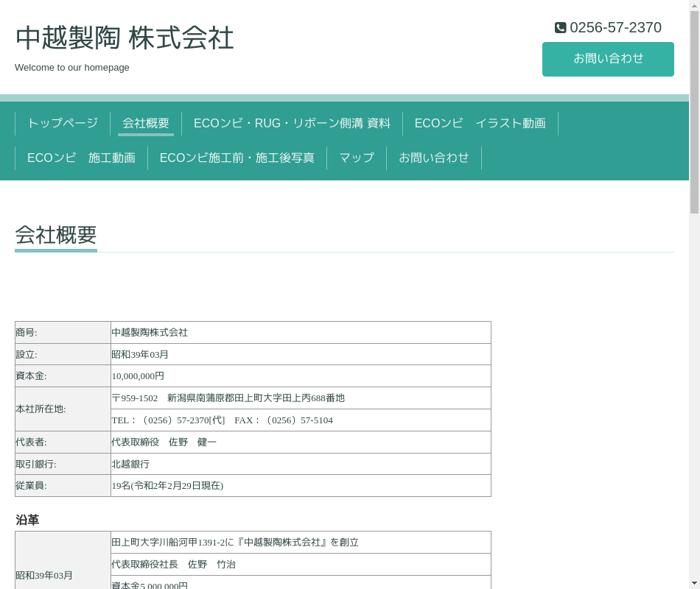The height and width of the screenshot is (589, 700).
Task: Click the phone number 0256-57-2370
Action: 615,28
